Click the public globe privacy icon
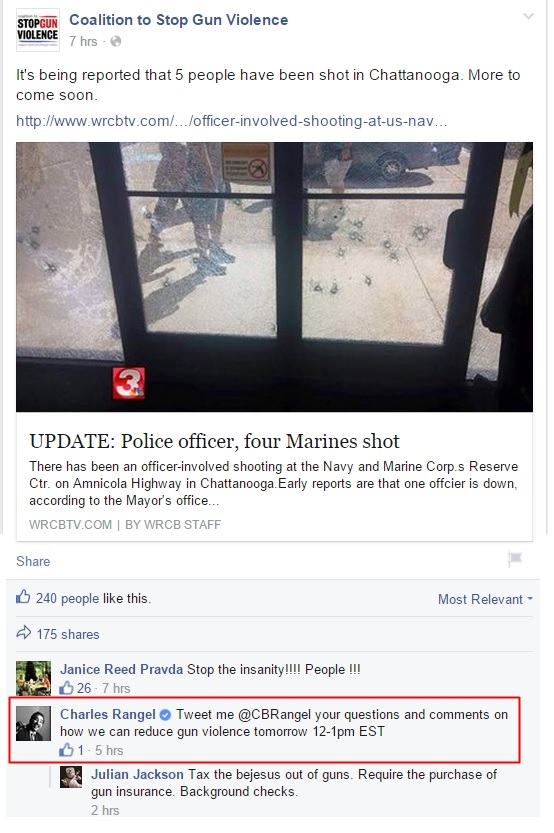The width and height of the screenshot is (554, 833). [115, 41]
